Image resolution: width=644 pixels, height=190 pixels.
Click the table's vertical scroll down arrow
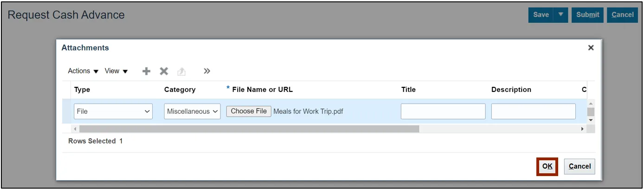click(x=591, y=120)
